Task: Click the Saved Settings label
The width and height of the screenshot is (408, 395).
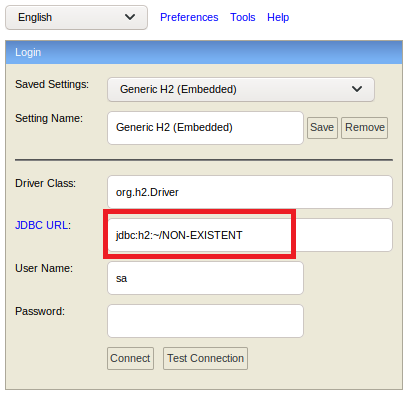Action: tap(52, 84)
